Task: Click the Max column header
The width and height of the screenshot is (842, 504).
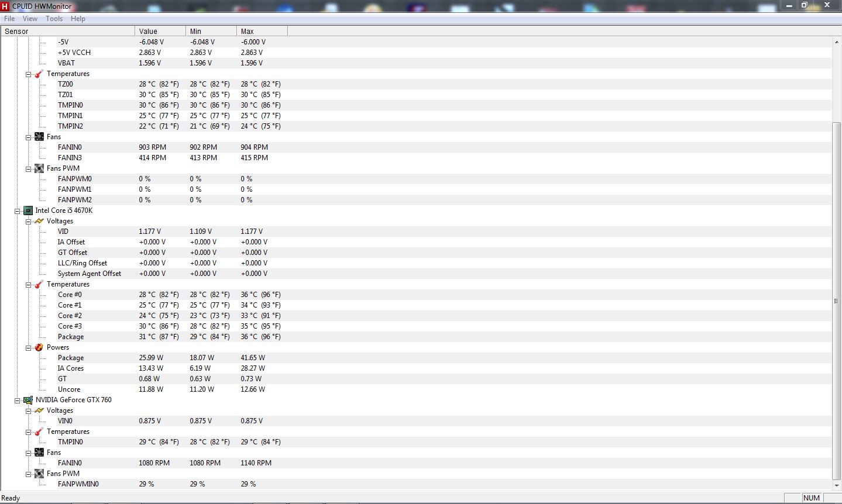Action: (262, 32)
